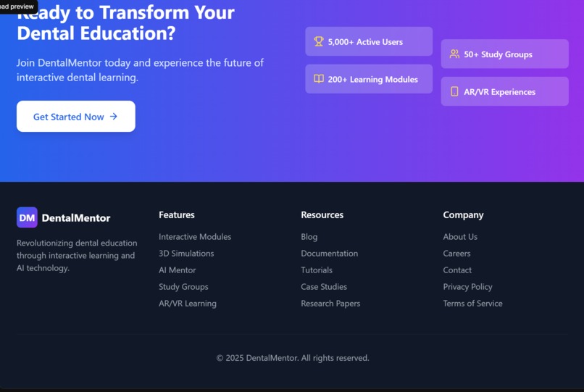Click the Revolutionizing dental education tagline

coord(77,256)
